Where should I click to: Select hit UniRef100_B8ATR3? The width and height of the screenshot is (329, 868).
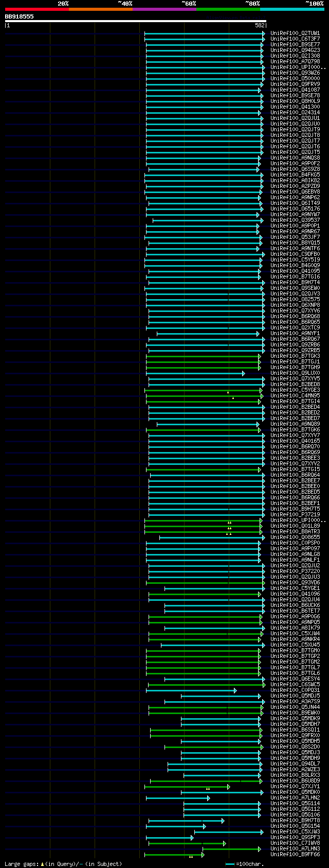point(295,531)
